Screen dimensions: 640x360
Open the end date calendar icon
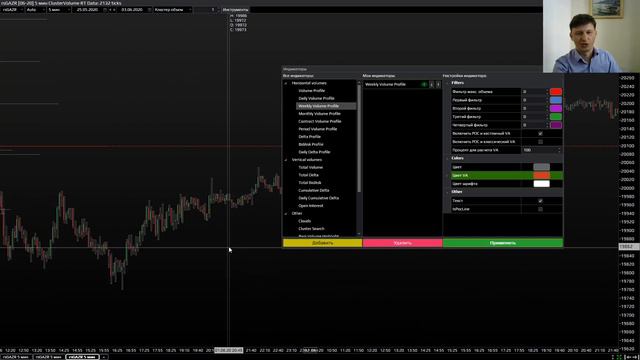(x=149, y=9)
